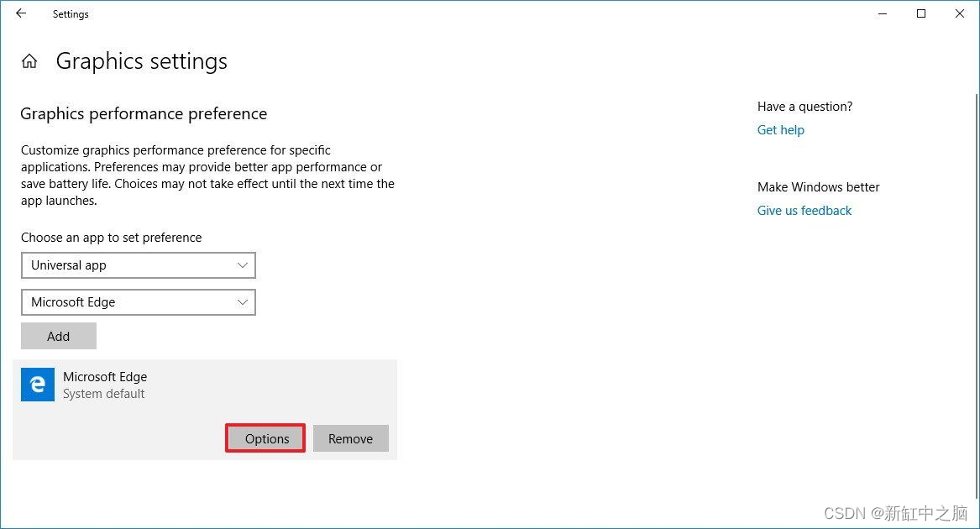
Task: Expand the Universal app type dropdown
Action: coord(138,265)
